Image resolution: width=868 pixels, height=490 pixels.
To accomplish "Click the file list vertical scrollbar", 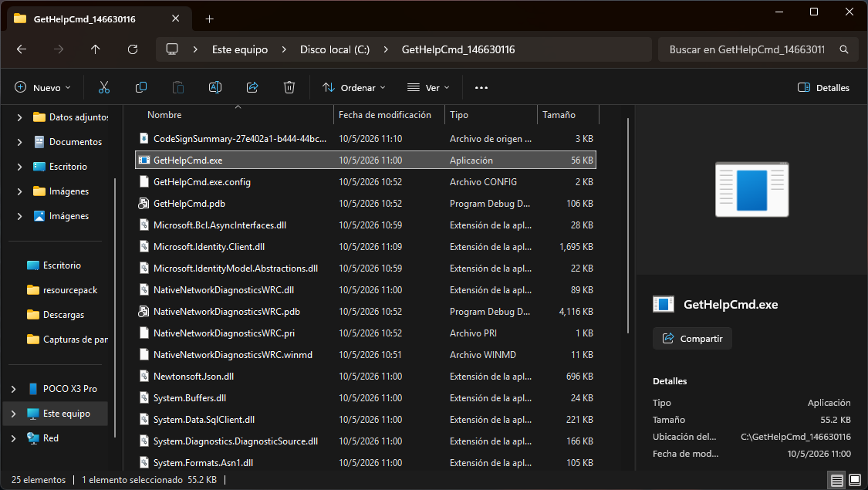I will coord(628,225).
